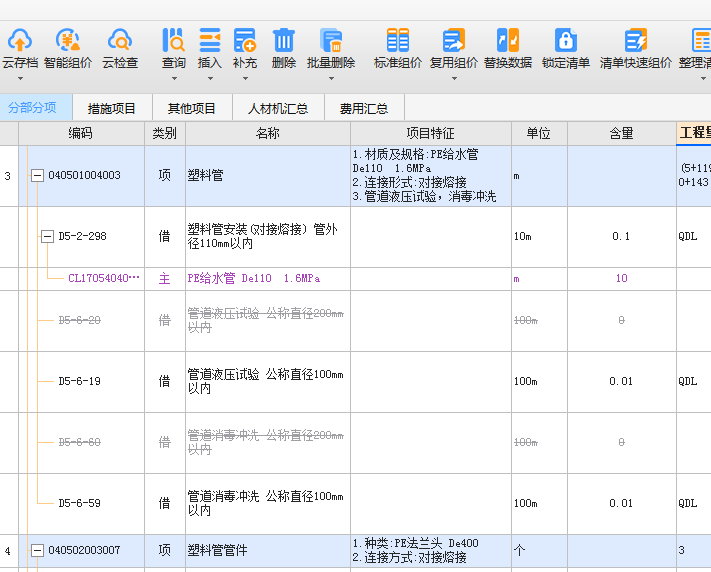
Task: Select name cell PE给水管 De110 1.6MPa
Action: pyautogui.click(x=268, y=279)
